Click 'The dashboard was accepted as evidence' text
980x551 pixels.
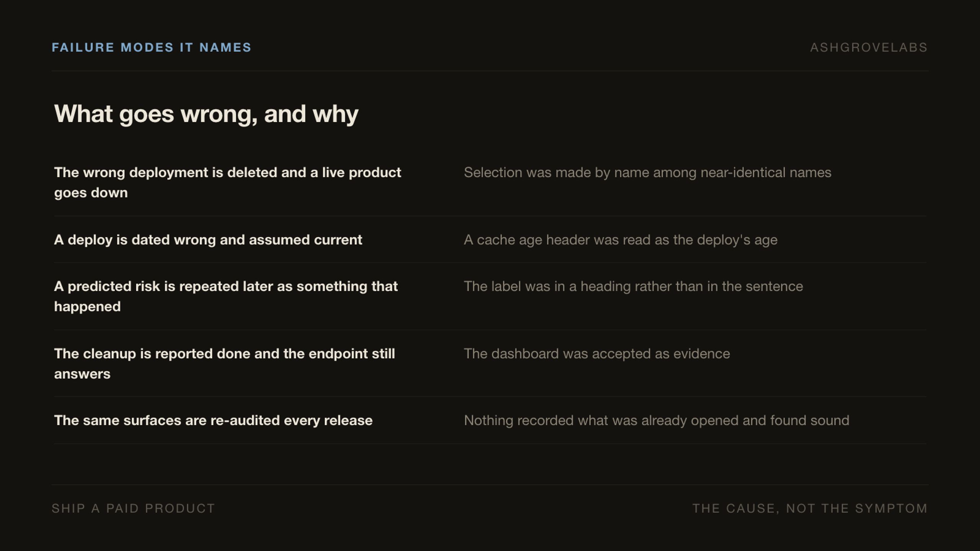pyautogui.click(x=597, y=354)
